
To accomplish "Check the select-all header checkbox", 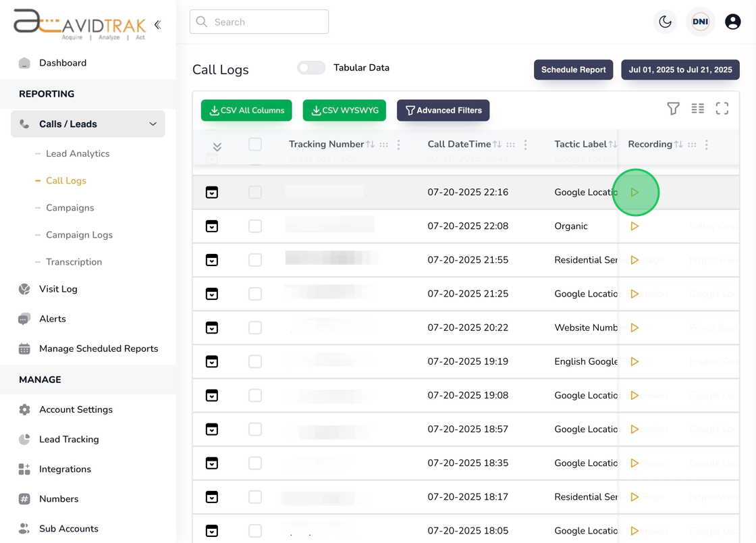I will point(255,144).
